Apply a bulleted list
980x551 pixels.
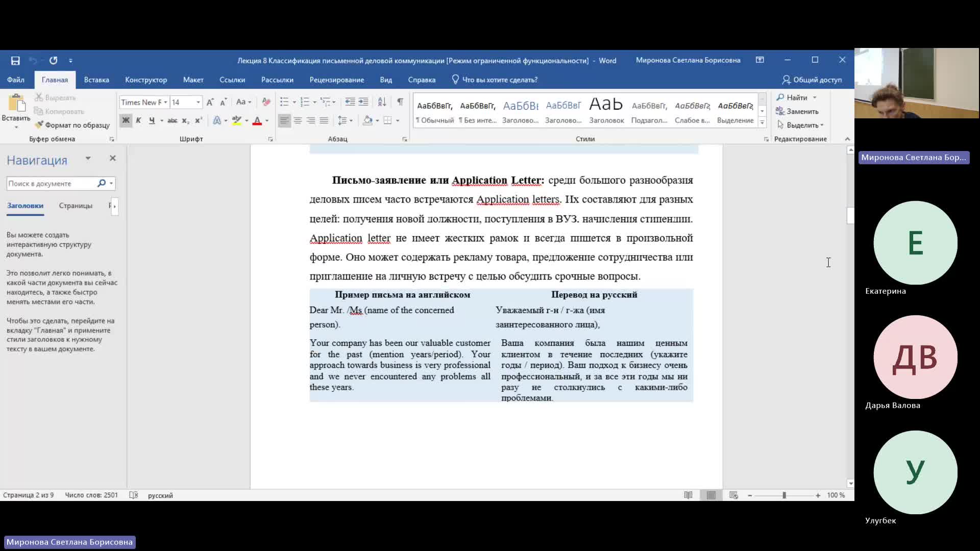click(x=284, y=102)
